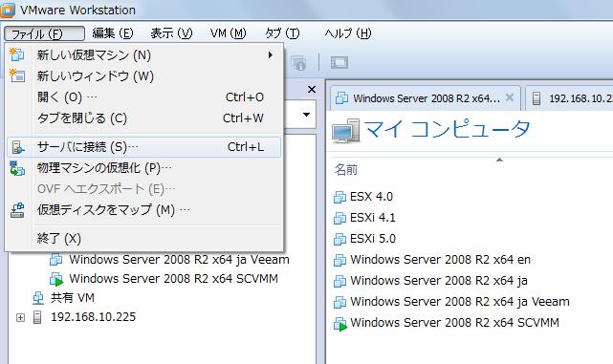Click server icon on 192.168.10.2 tab
The height and width of the screenshot is (364, 613).
pos(536,98)
